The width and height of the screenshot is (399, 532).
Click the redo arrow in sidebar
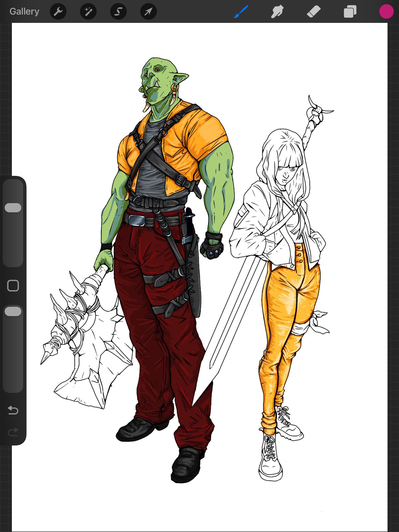click(13, 432)
